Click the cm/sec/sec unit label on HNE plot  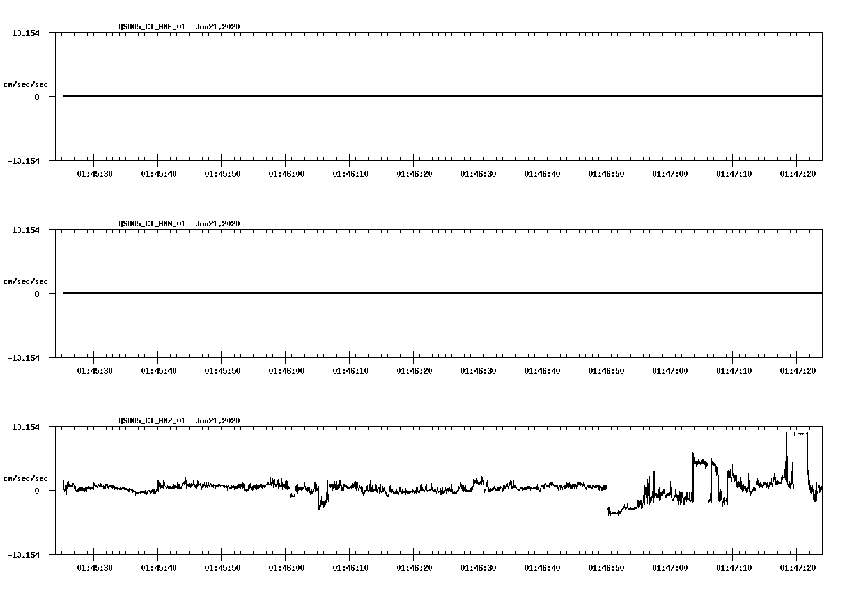26,84
